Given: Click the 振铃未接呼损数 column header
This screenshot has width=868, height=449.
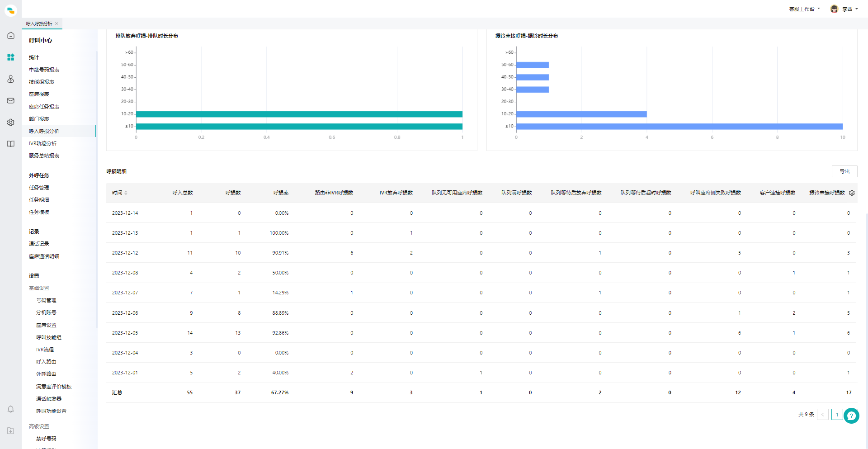Looking at the screenshot, I should click(x=827, y=193).
